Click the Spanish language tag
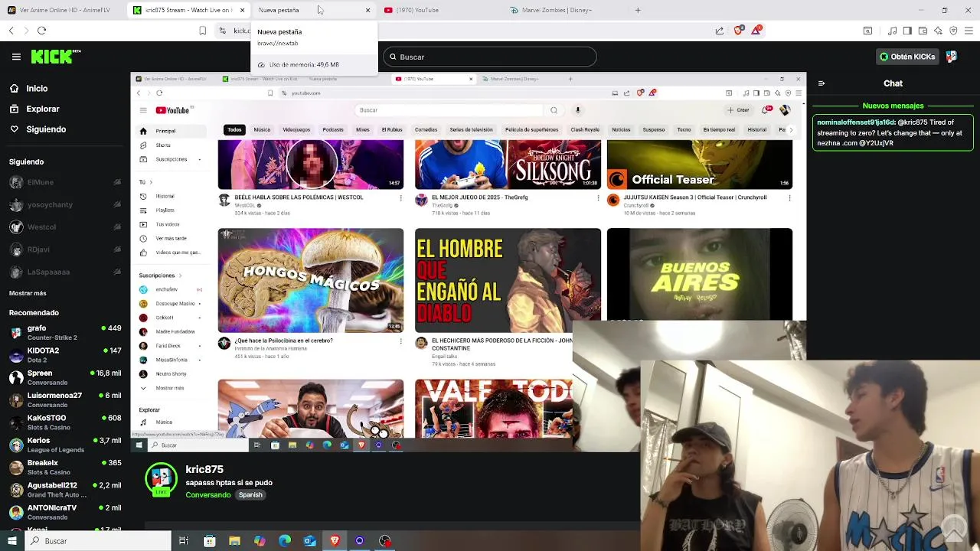Viewport: 980px width, 551px height. 250,495
